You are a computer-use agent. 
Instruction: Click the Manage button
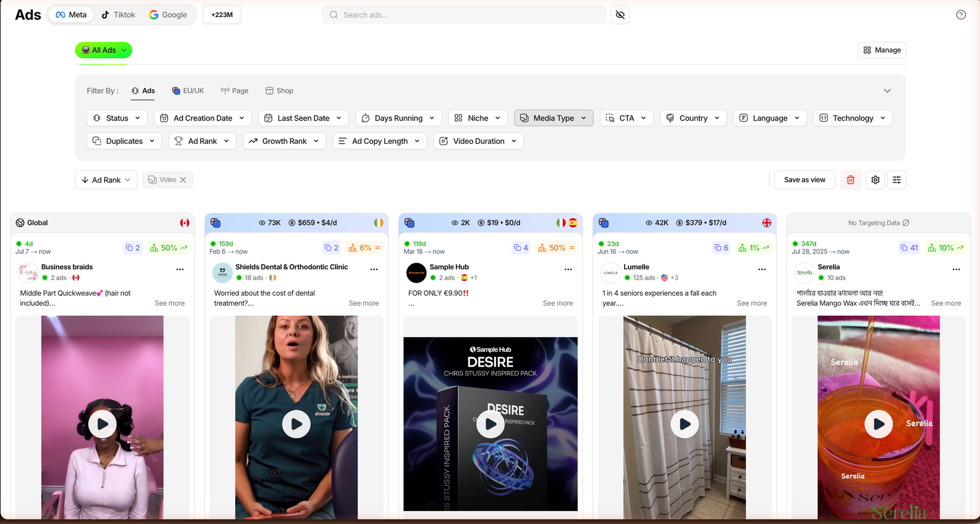coord(882,50)
